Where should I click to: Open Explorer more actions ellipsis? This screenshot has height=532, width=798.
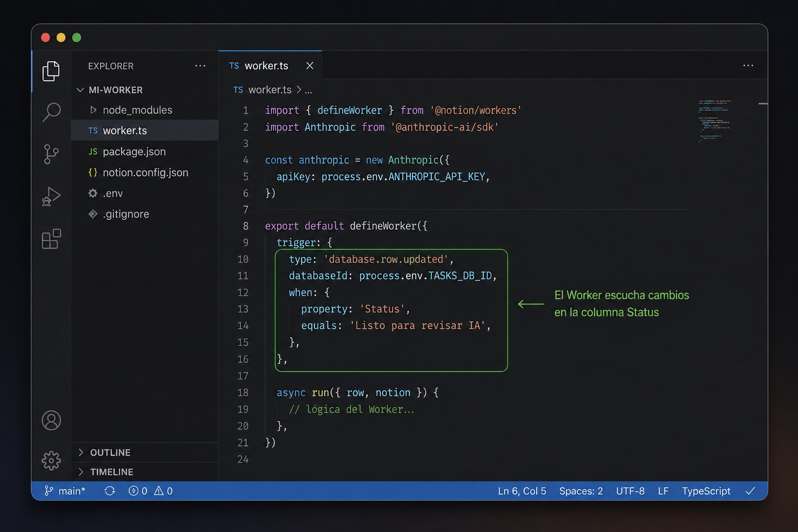coord(200,66)
